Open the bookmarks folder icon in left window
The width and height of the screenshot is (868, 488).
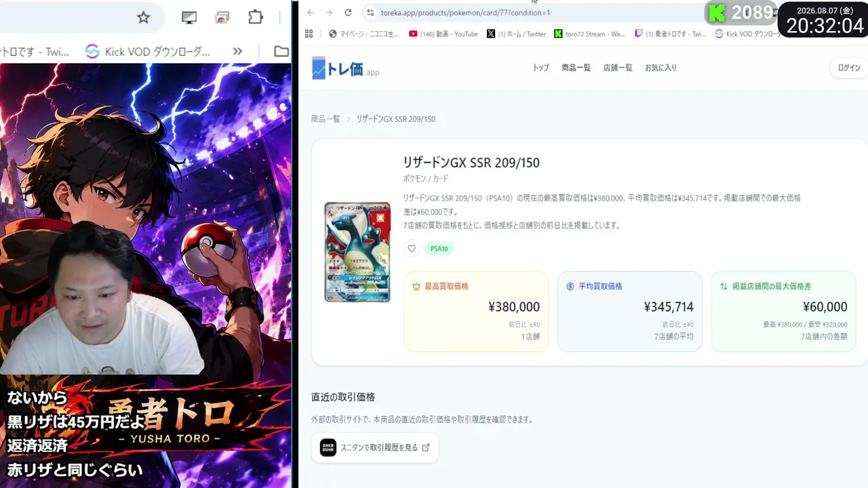coord(281,52)
